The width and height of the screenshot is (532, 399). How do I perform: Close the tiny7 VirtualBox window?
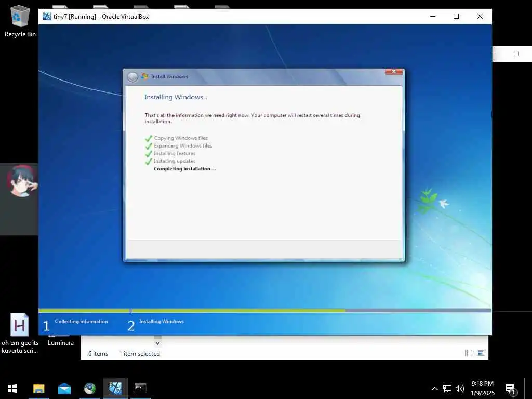[x=480, y=16]
